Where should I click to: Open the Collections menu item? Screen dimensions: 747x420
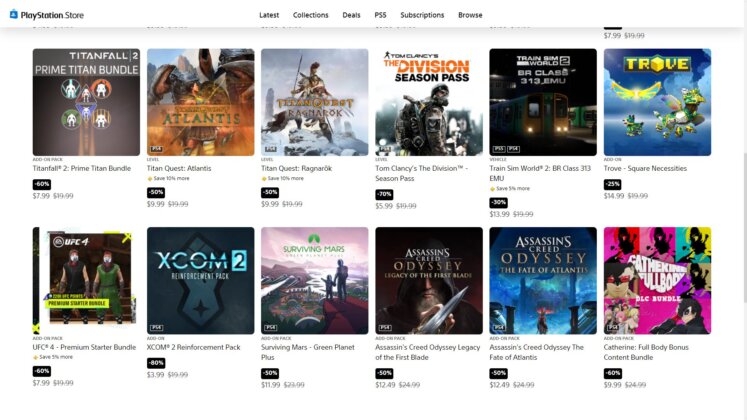311,15
